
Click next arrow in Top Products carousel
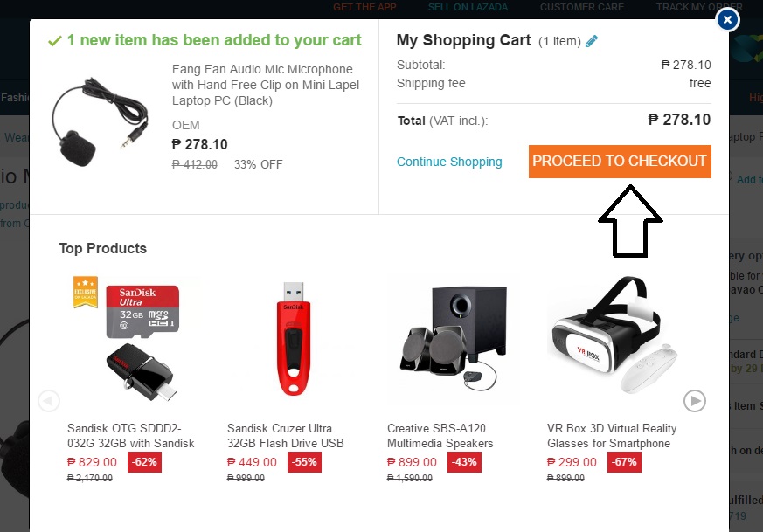(x=694, y=401)
